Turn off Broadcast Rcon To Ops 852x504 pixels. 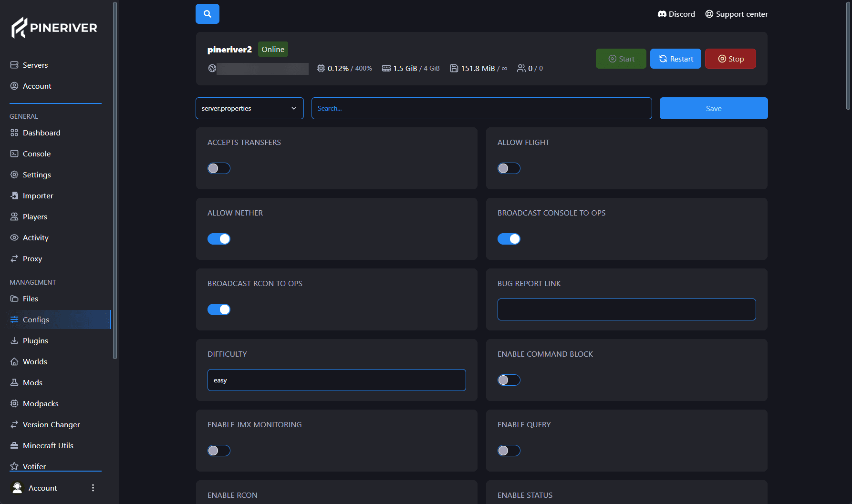point(219,309)
